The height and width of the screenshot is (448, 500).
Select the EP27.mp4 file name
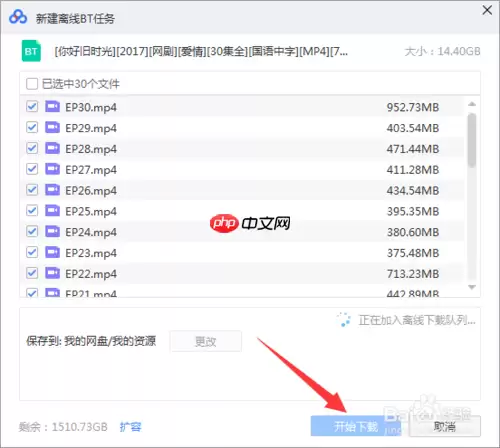point(91,170)
